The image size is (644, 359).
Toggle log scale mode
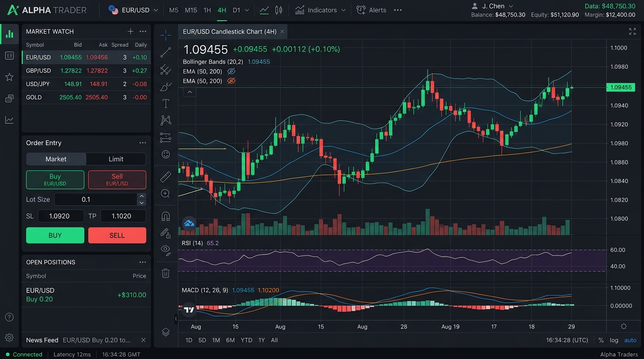pyautogui.click(x=614, y=340)
